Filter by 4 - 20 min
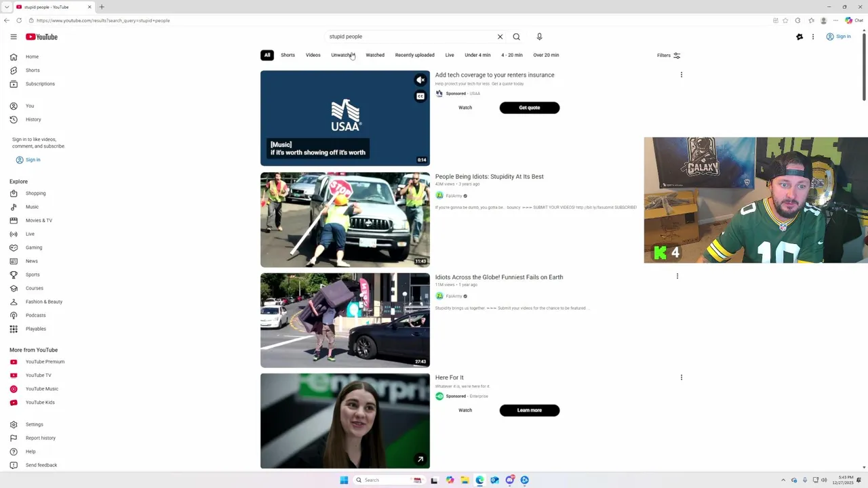 pos(512,55)
